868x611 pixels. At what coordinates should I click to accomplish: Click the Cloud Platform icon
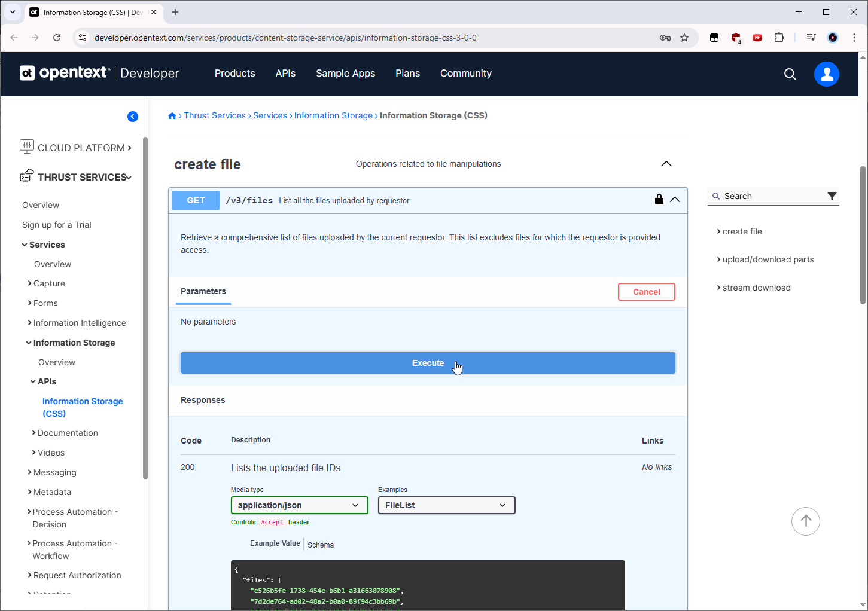27,146
